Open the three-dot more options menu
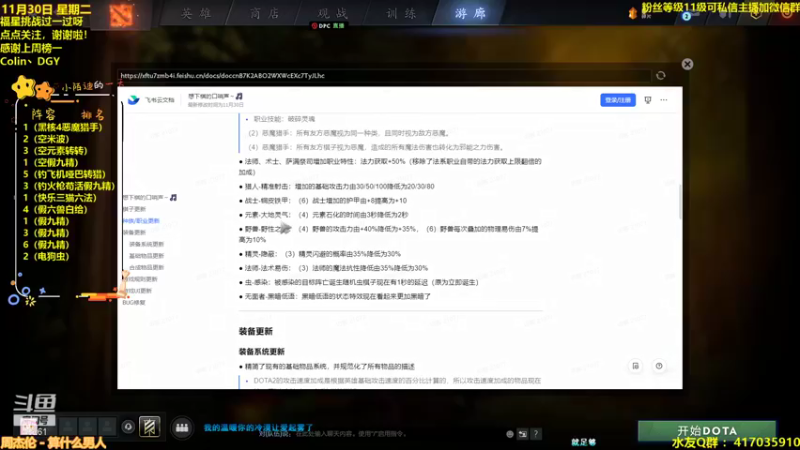The height and width of the screenshot is (450, 800). [x=664, y=100]
